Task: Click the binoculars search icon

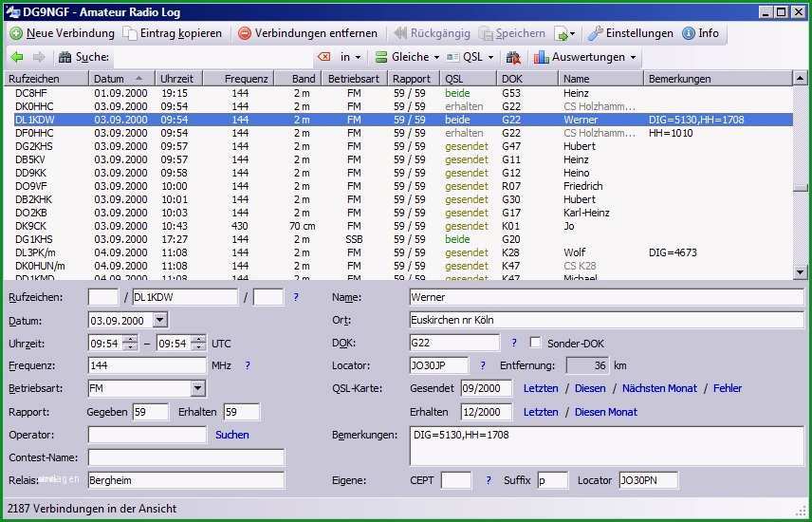Action: (65, 57)
